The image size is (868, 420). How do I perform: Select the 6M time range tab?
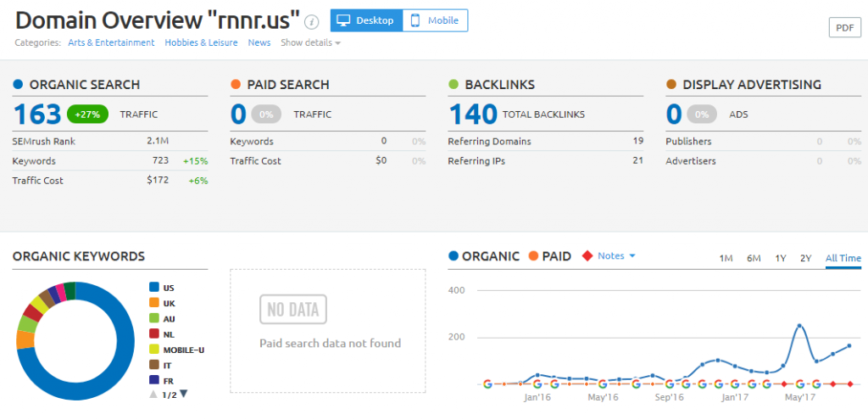(x=754, y=258)
